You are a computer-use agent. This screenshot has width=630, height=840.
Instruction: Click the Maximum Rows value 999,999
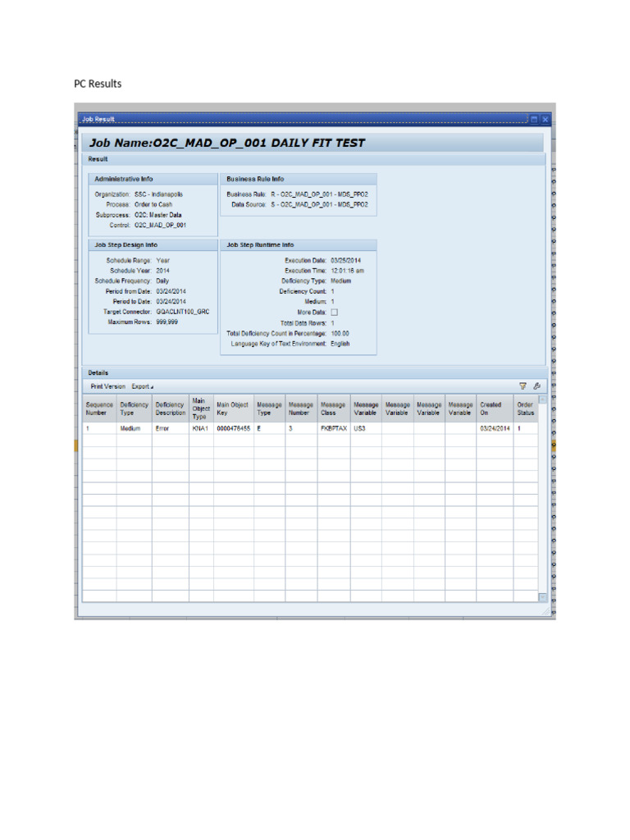click(167, 322)
